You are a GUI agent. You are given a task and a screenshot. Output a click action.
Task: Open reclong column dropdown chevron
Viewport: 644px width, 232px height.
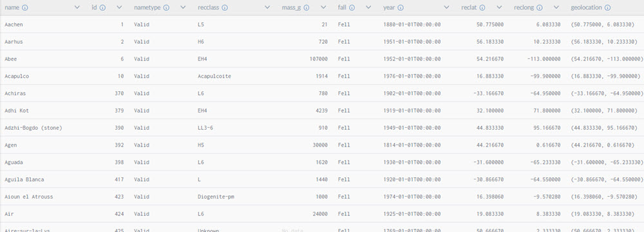(x=556, y=7)
